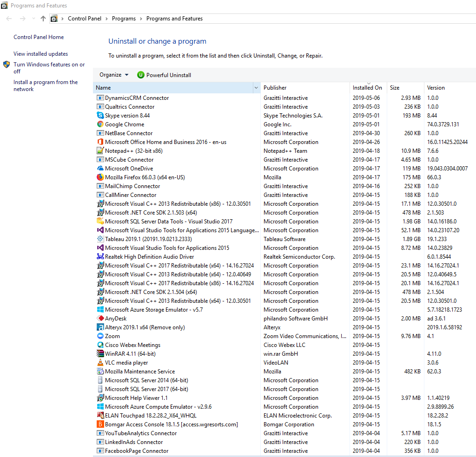Screen dimensions: 476x457
Task: Click the Mozilla Maintenance Service icon
Action: point(100,371)
